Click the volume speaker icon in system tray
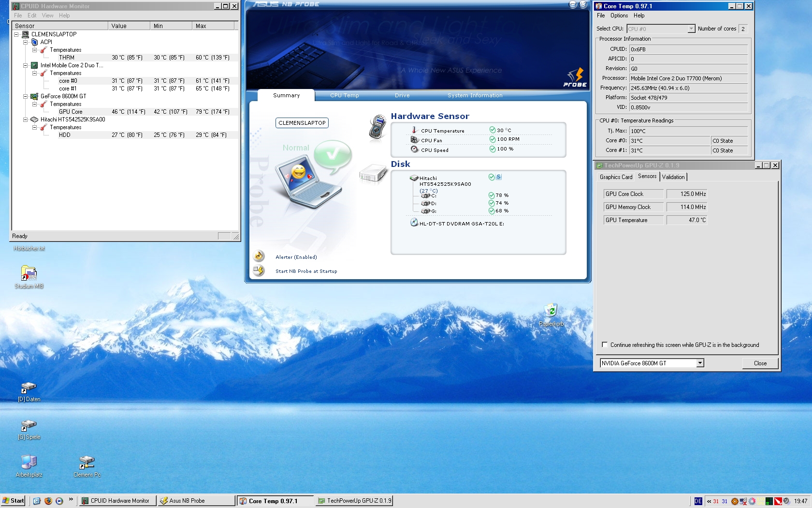 point(786,501)
